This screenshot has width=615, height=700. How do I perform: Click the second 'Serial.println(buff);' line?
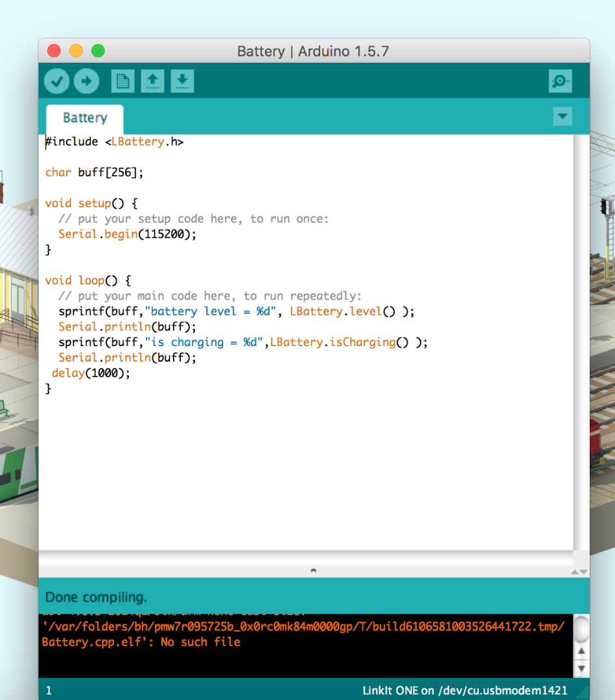[127, 358]
